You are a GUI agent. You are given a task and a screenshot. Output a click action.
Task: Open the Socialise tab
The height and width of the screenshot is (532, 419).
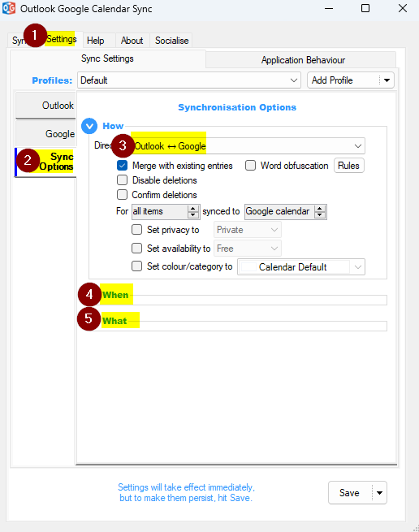[171, 41]
